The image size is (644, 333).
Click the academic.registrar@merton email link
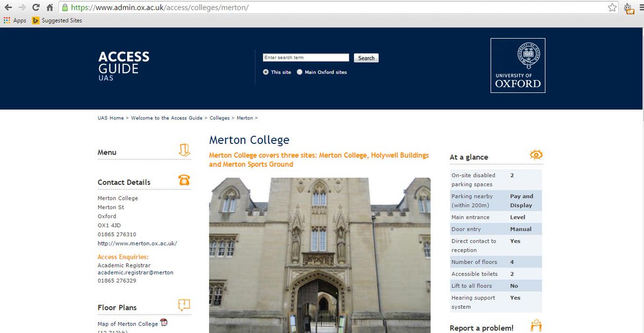click(x=135, y=272)
